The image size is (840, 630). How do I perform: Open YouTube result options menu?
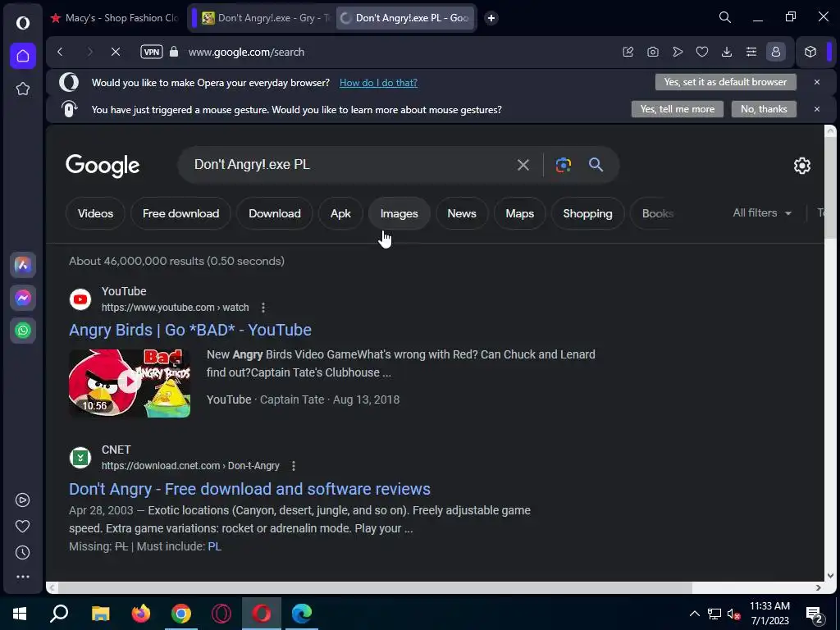tap(263, 308)
